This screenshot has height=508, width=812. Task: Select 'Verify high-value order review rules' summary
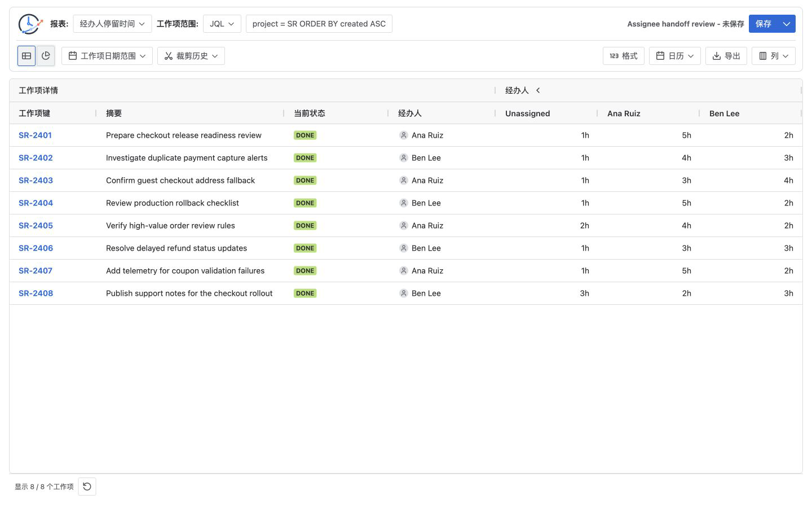click(x=170, y=226)
